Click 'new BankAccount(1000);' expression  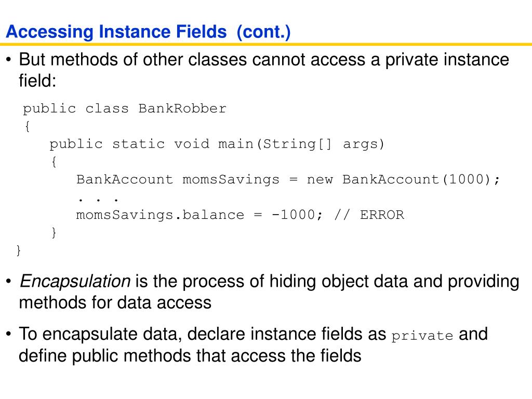pos(403,179)
